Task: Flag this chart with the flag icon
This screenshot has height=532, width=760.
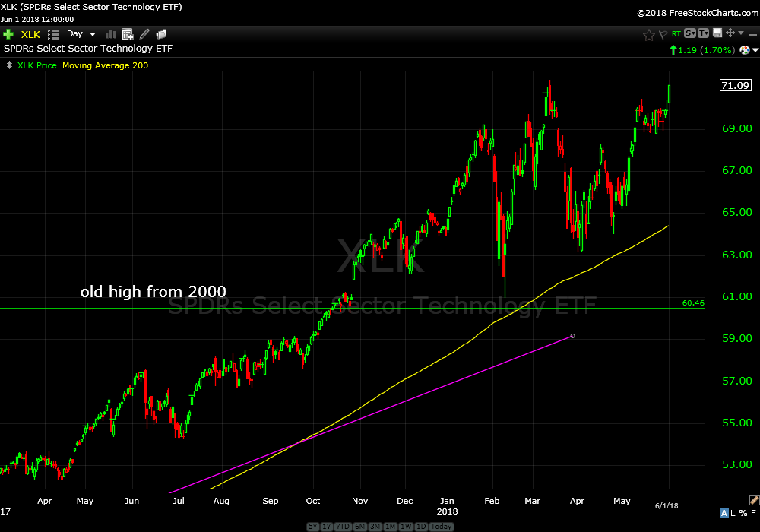Action: pyautogui.click(x=662, y=34)
